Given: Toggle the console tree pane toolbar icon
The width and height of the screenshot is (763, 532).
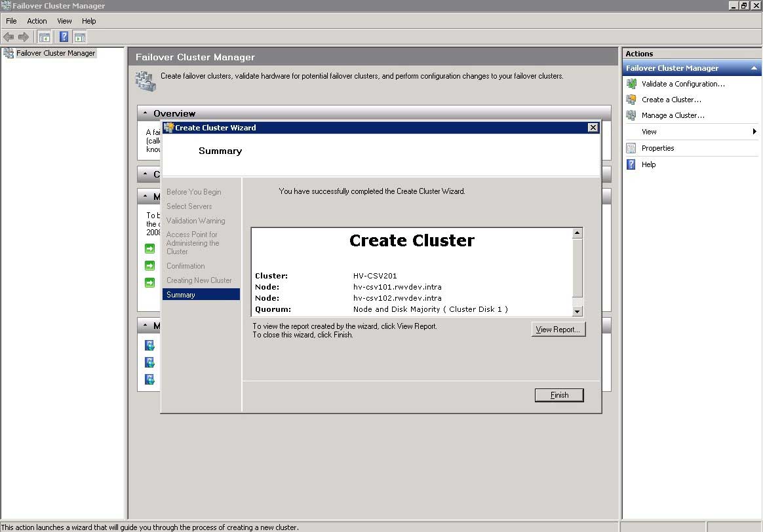Looking at the screenshot, I should tap(45, 37).
